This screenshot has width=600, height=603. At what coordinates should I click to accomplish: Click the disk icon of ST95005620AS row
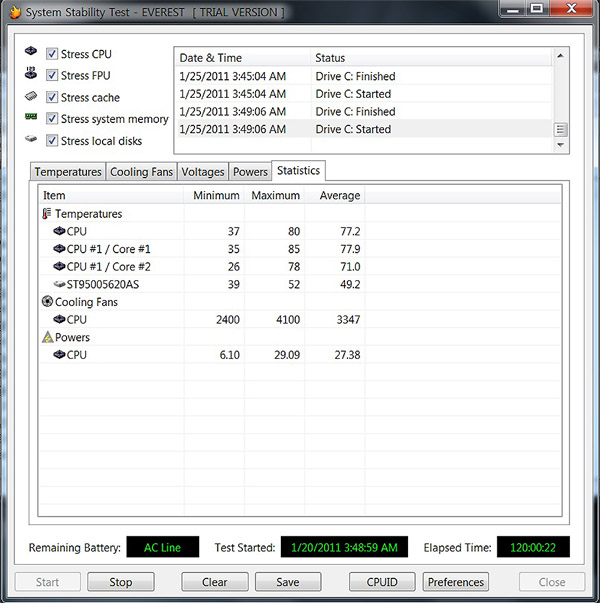59,284
